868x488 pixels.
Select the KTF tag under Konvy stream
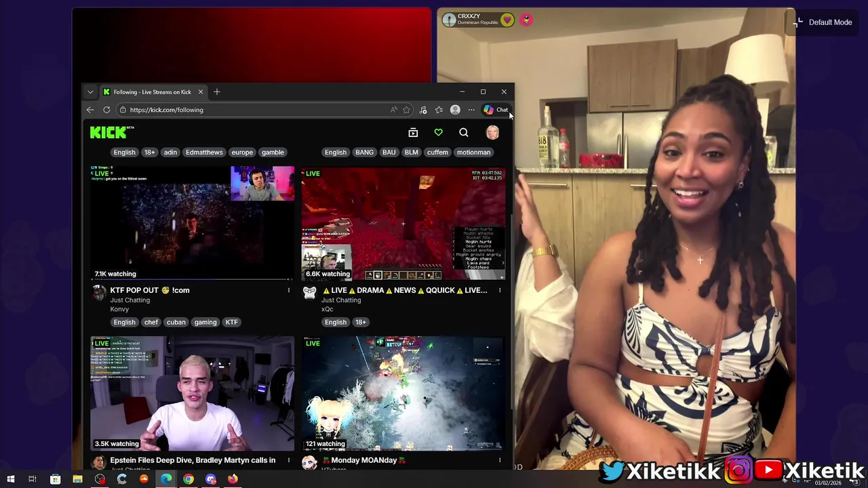tap(231, 323)
